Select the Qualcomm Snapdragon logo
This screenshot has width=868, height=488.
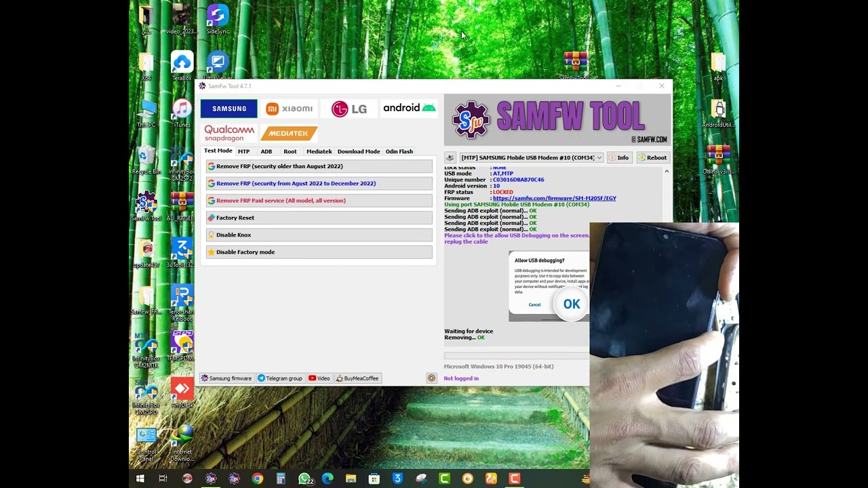tap(229, 133)
